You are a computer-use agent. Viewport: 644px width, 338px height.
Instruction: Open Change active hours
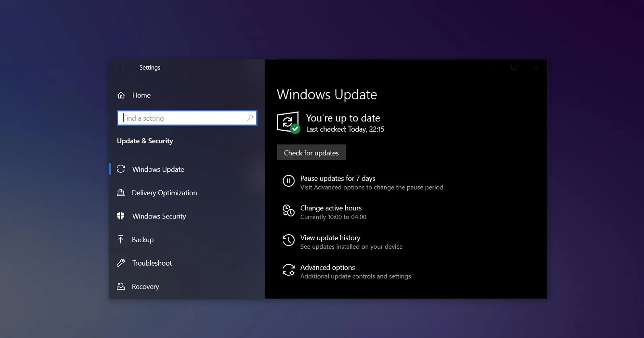point(331,208)
